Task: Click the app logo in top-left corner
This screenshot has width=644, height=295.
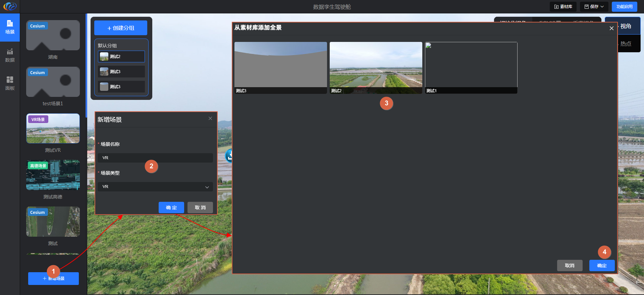Action: coord(10,6)
